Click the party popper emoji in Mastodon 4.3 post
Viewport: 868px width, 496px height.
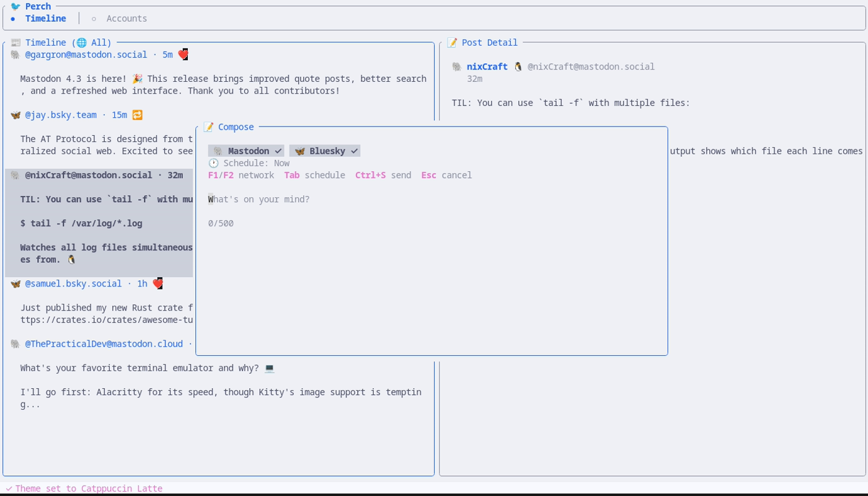point(137,79)
